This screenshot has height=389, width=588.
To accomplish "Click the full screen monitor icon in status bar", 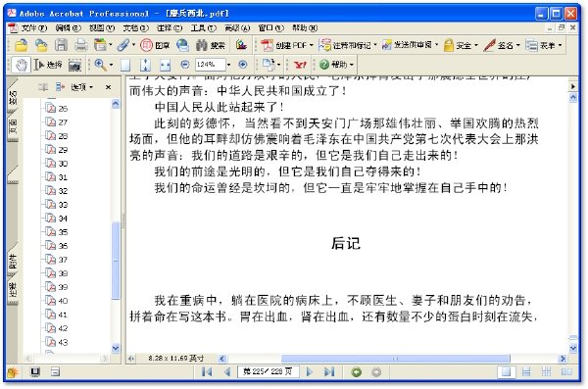I will click(x=35, y=371).
